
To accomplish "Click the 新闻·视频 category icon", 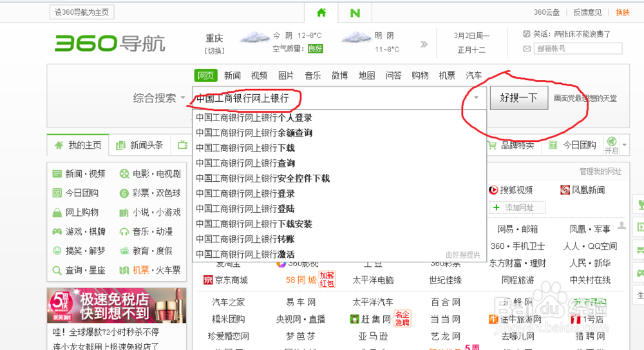I will click(57, 174).
